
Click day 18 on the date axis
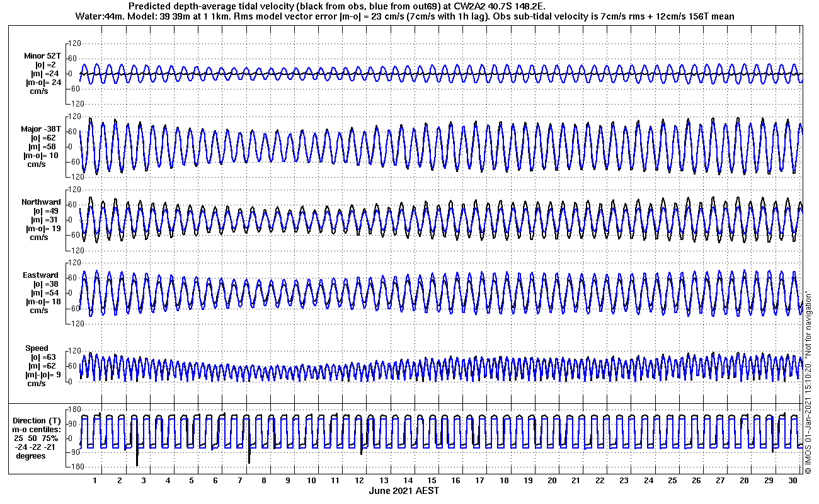point(504,481)
